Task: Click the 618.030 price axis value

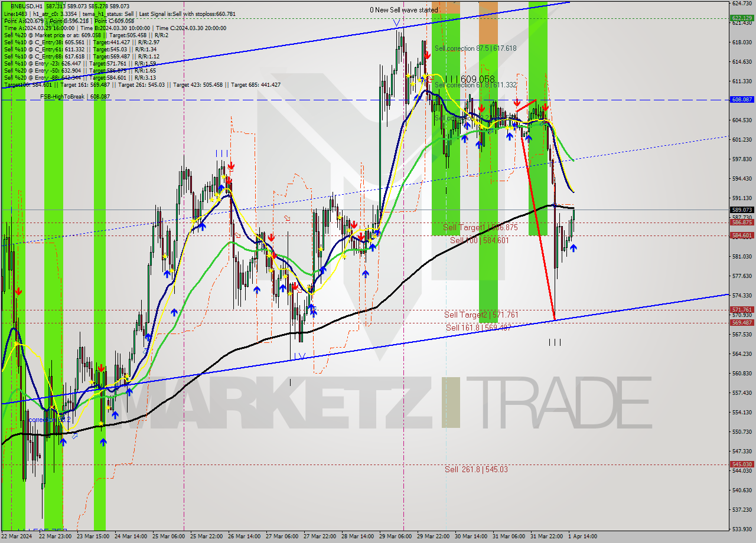Action: (x=742, y=42)
